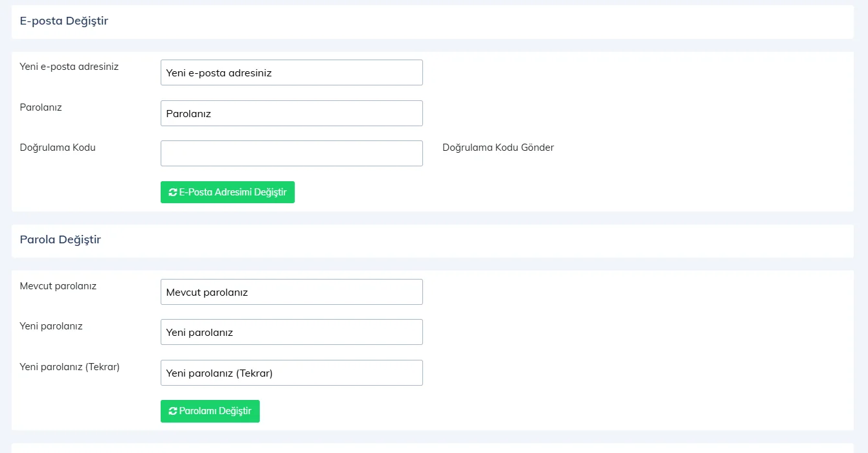This screenshot has width=868, height=453.
Task: Click the Yeni parolanız input box without Tekrar
Action: 291,332
